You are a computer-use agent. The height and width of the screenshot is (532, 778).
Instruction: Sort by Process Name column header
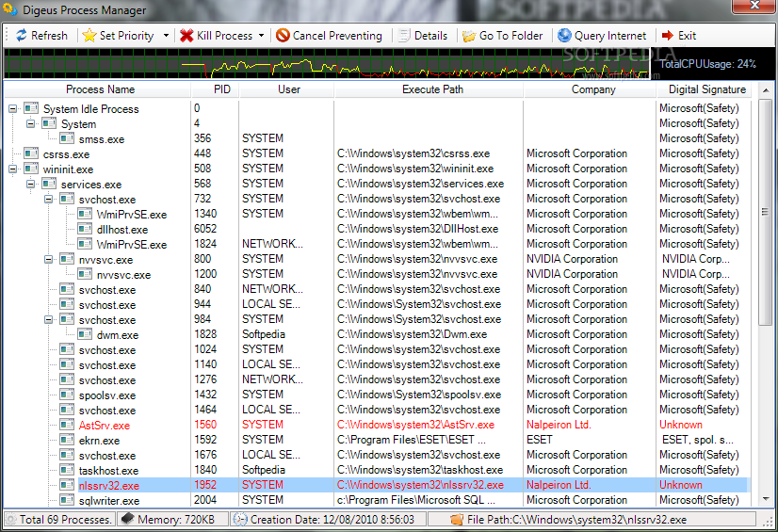coord(98,89)
